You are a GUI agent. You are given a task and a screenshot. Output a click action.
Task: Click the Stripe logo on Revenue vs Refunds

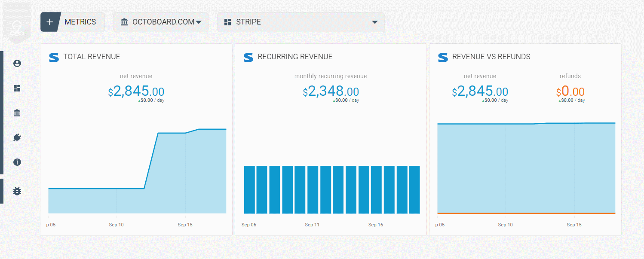tap(443, 57)
